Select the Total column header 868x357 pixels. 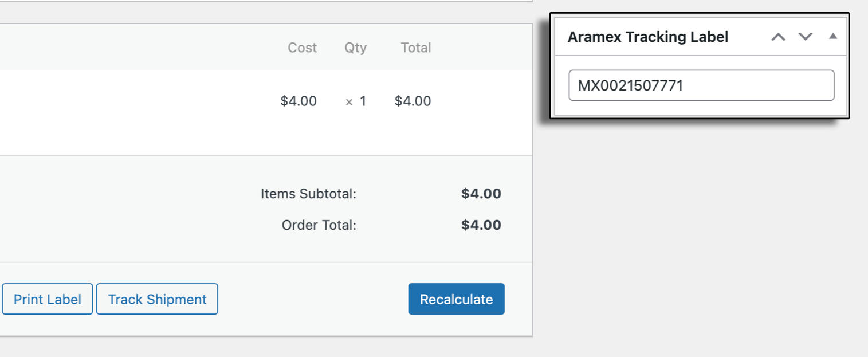(415, 48)
